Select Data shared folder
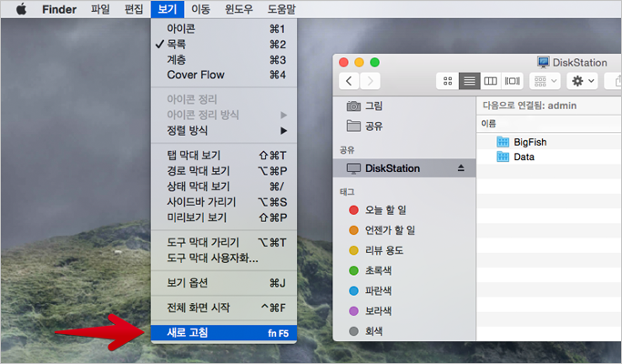 [549, 157]
